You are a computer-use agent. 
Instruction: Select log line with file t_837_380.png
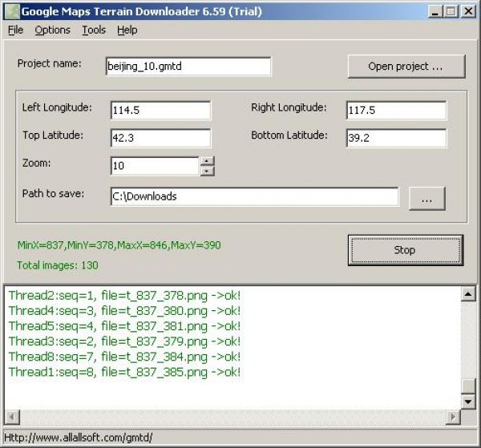point(124,311)
